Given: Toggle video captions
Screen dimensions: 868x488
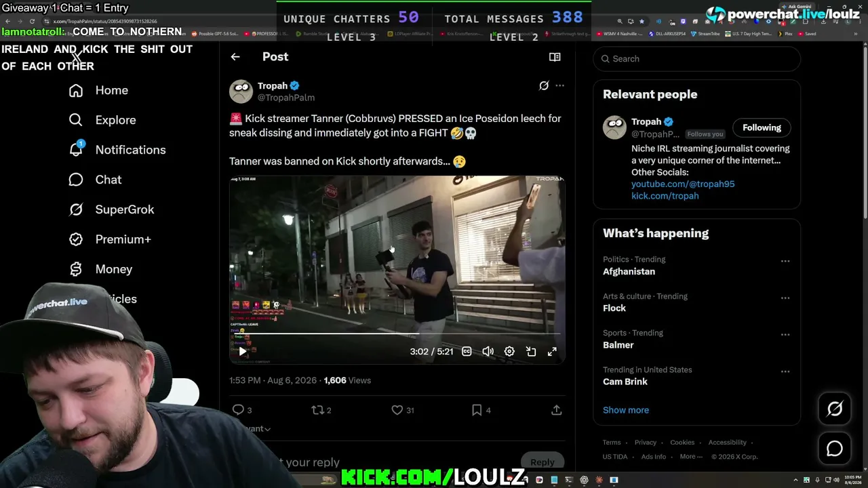Looking at the screenshot, I should coord(467,351).
